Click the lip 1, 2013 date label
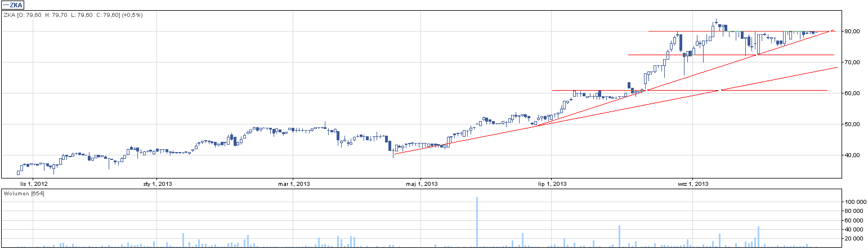Viewport: 868px width, 250px height. click(x=552, y=184)
